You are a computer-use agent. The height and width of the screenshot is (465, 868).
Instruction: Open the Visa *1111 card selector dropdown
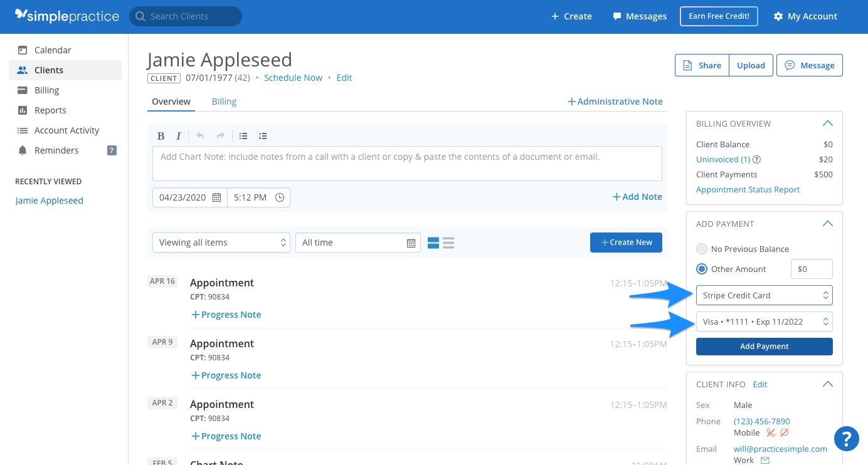pyautogui.click(x=764, y=321)
